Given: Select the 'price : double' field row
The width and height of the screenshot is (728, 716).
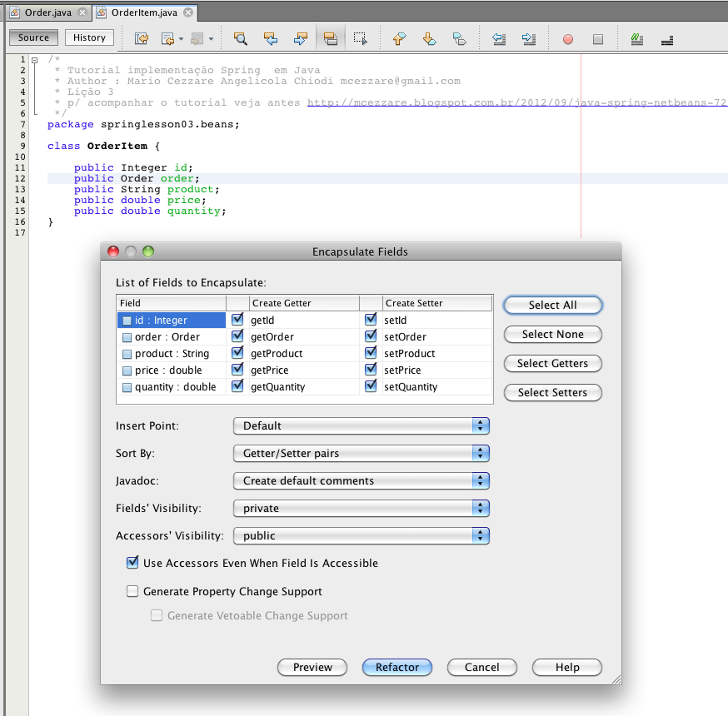Looking at the screenshot, I should coord(172,370).
